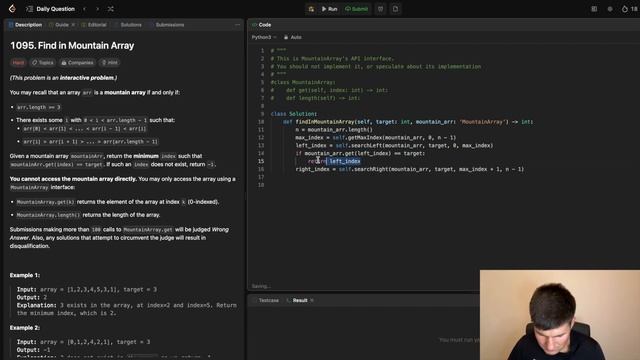Click the arr.length >= 3 code snippet

39,107
